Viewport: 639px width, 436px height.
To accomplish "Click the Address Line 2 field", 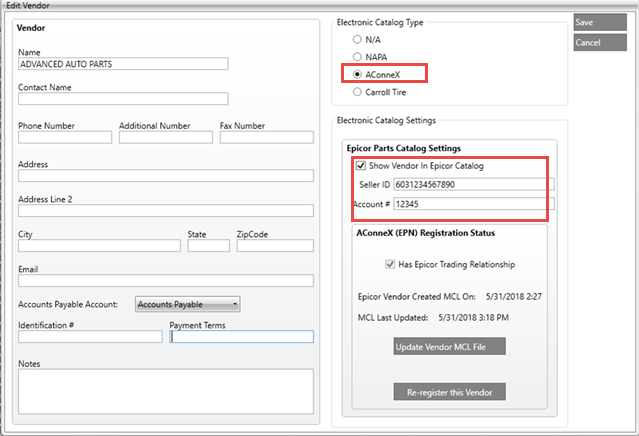I will (x=166, y=211).
